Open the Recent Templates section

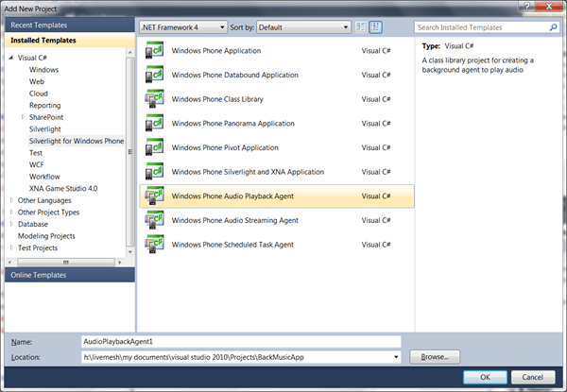(70, 25)
